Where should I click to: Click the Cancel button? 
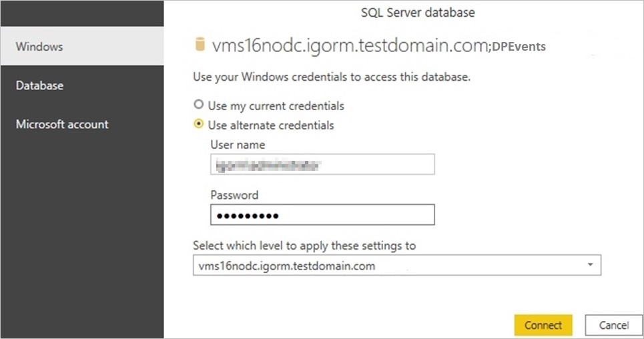point(613,325)
